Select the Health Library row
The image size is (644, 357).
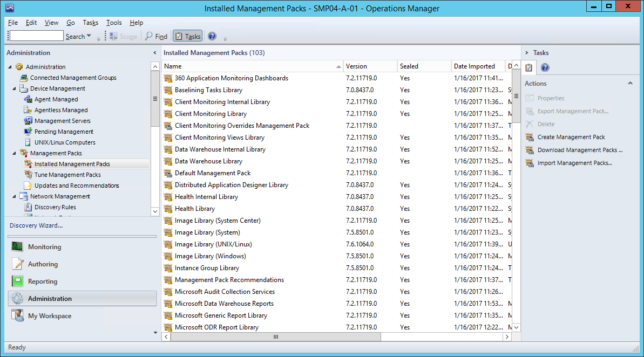click(195, 209)
